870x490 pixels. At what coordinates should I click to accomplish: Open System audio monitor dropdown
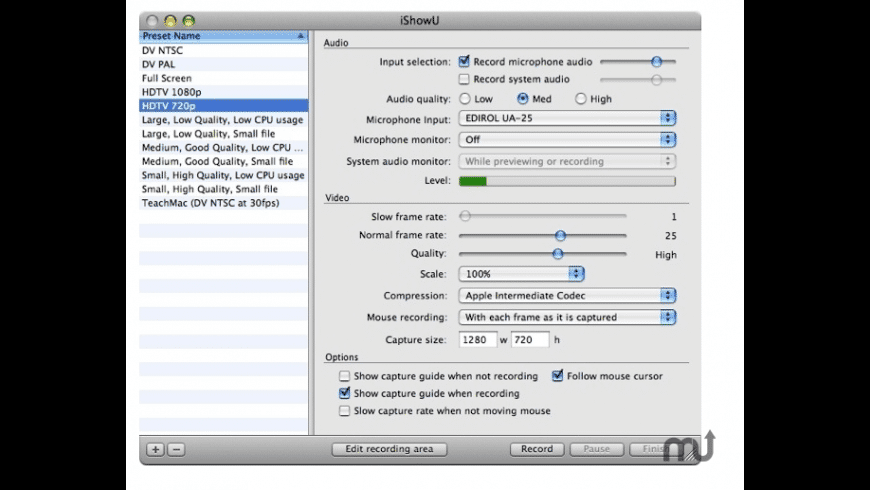[567, 161]
